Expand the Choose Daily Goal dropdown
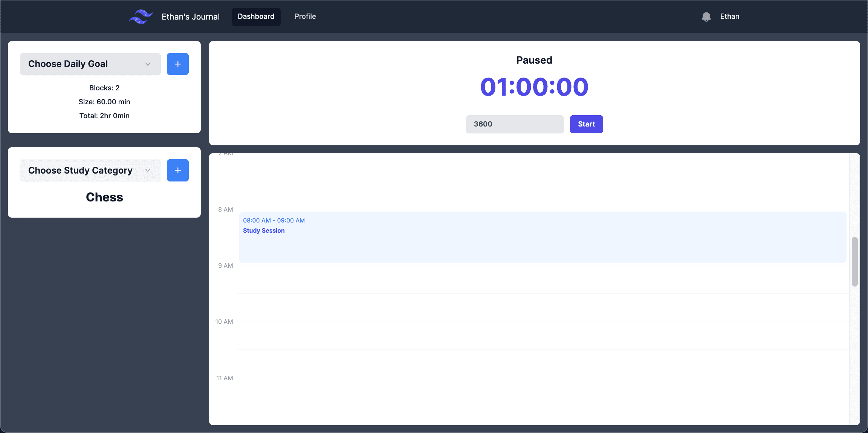This screenshot has width=868, height=433. (x=90, y=64)
